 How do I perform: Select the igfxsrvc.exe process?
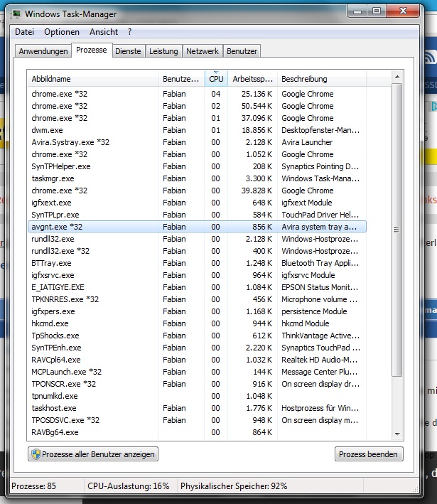[x=197, y=275]
